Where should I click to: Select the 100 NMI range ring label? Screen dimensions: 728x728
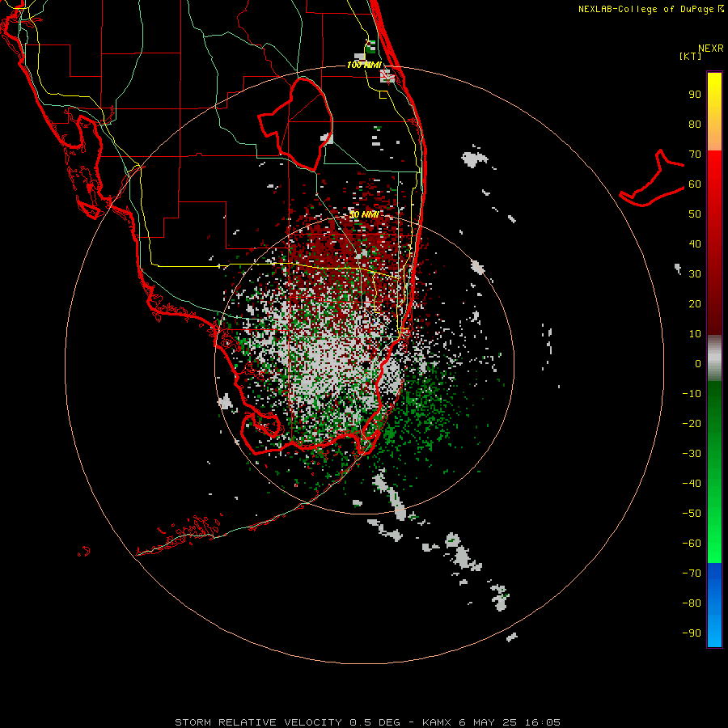point(365,65)
